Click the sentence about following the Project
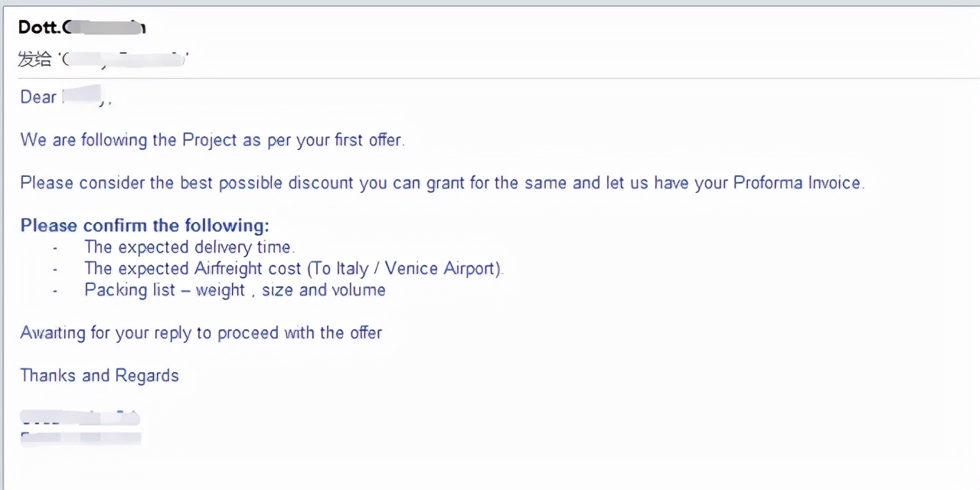This screenshot has height=490, width=980. point(212,140)
